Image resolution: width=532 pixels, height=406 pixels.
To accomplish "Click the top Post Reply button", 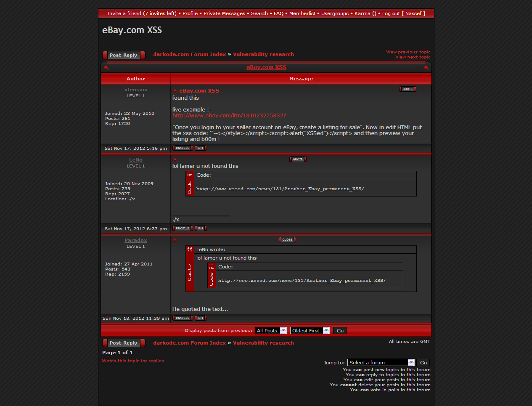I will point(124,55).
